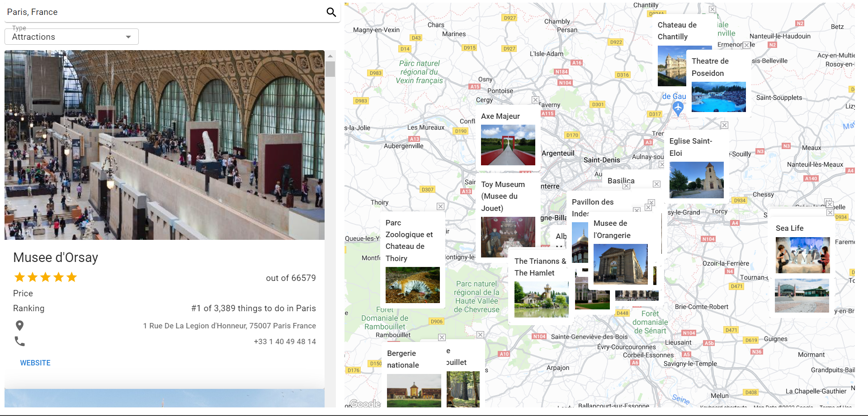Viewport: 868px width, 416px height.
Task: Click the Chateau de Chantilly card title
Action: [x=677, y=31]
